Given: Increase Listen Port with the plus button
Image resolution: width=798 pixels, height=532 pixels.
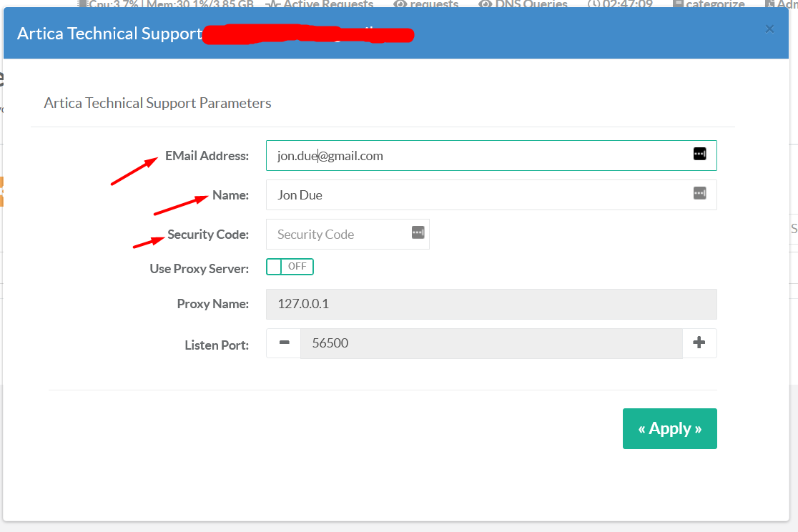Looking at the screenshot, I should click(x=699, y=343).
